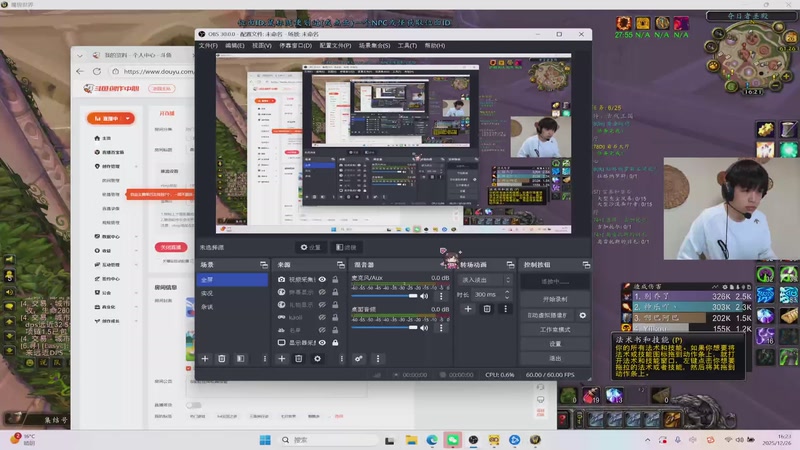800x450 pixels.
Task: Open the 文件(F) menu in OBS
Action: click(x=208, y=45)
